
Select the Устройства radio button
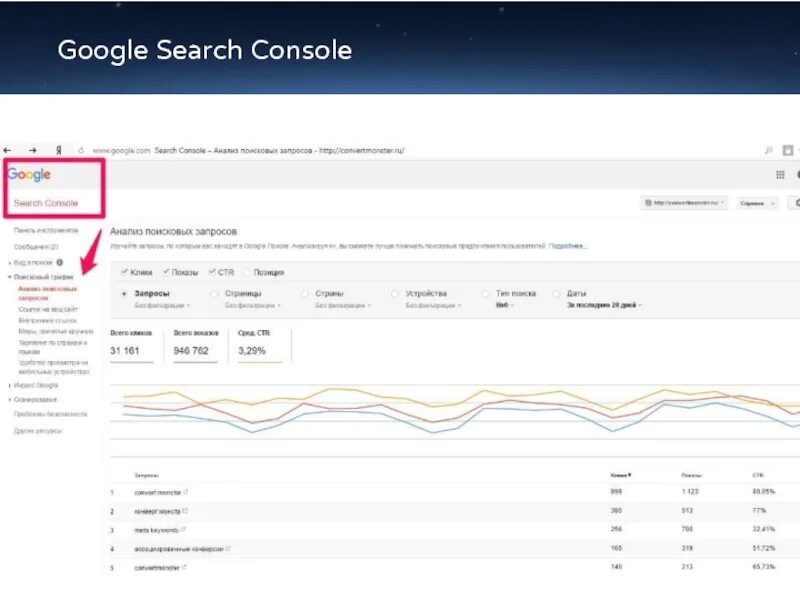[x=395, y=294]
